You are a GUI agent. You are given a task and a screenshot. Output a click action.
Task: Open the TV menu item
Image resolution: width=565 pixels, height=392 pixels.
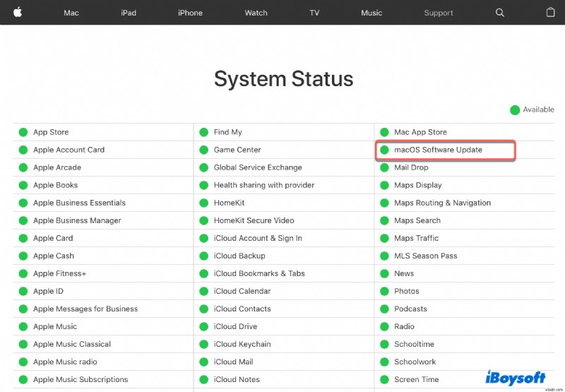[x=314, y=13]
